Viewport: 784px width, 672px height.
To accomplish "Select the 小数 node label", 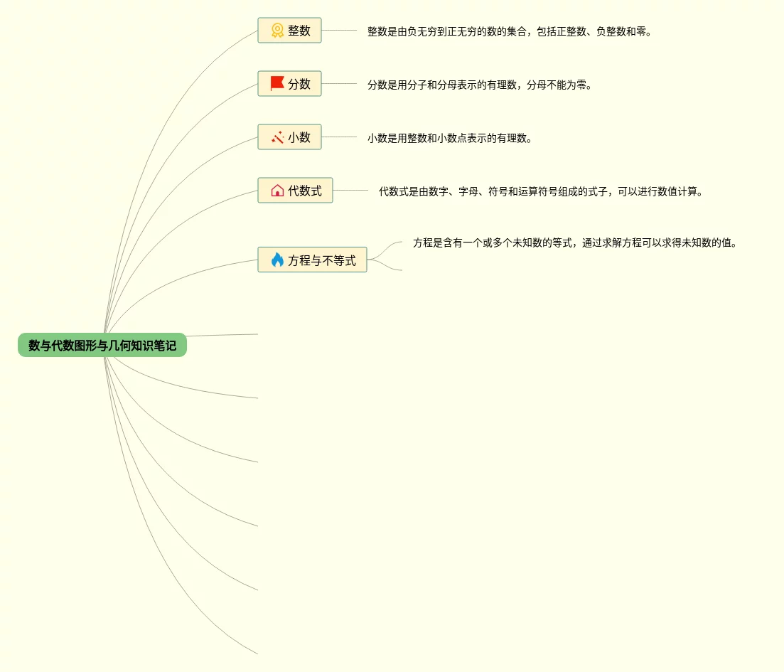I will [x=299, y=137].
